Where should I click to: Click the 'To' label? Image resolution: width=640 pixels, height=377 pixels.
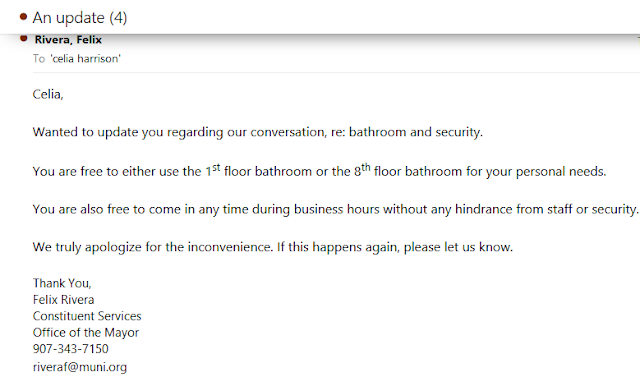click(x=39, y=59)
